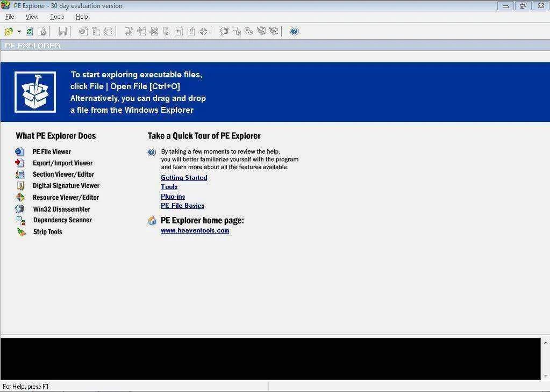Click the Dependency Scanner list icon
Viewport: 550px width, 392px height.
(20, 220)
